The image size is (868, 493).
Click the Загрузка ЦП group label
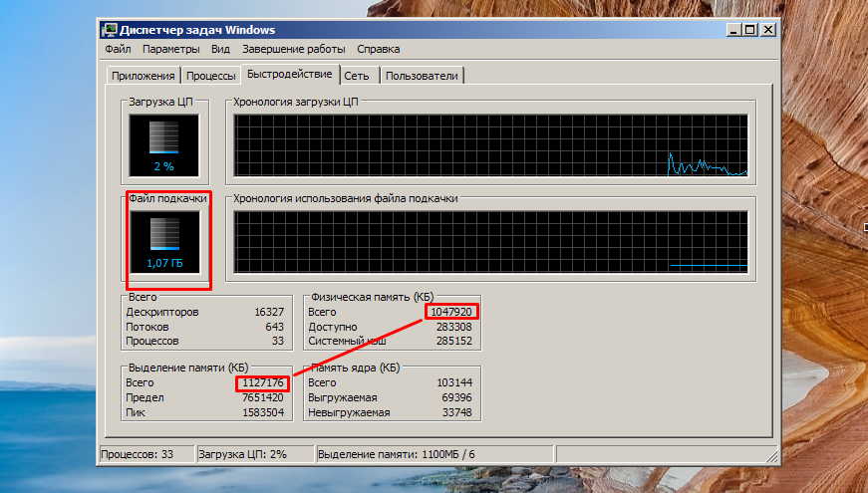[x=160, y=102]
